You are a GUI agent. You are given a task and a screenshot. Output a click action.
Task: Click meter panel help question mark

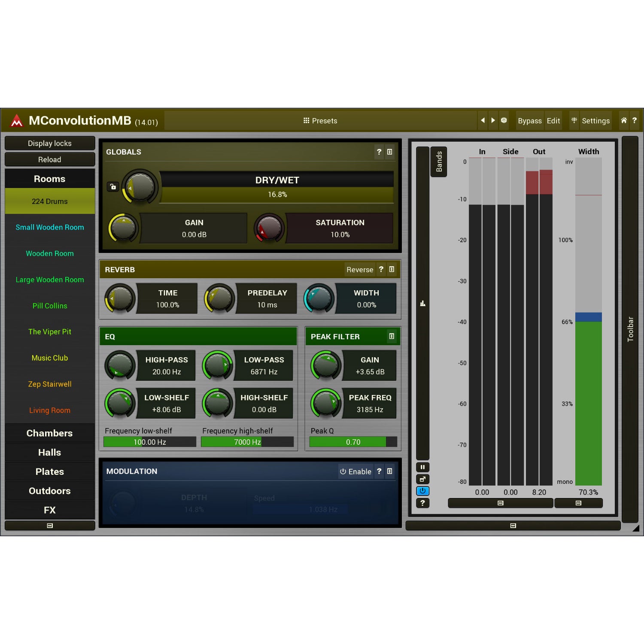point(422,503)
